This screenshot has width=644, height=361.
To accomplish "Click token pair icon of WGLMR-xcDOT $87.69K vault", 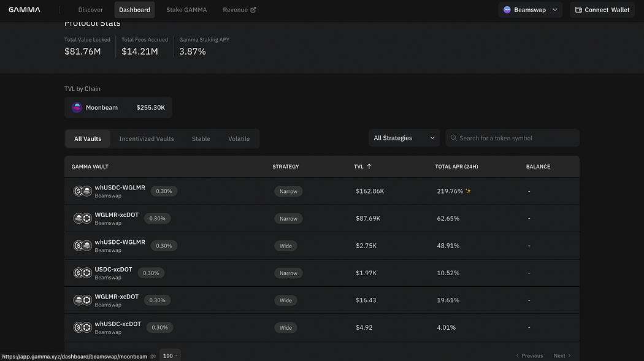I will (82, 218).
